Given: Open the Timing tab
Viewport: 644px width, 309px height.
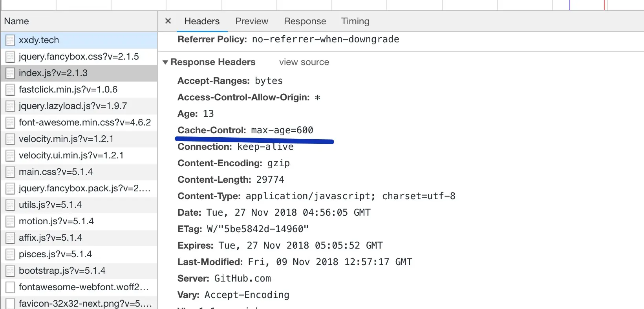Looking at the screenshot, I should click(x=355, y=21).
